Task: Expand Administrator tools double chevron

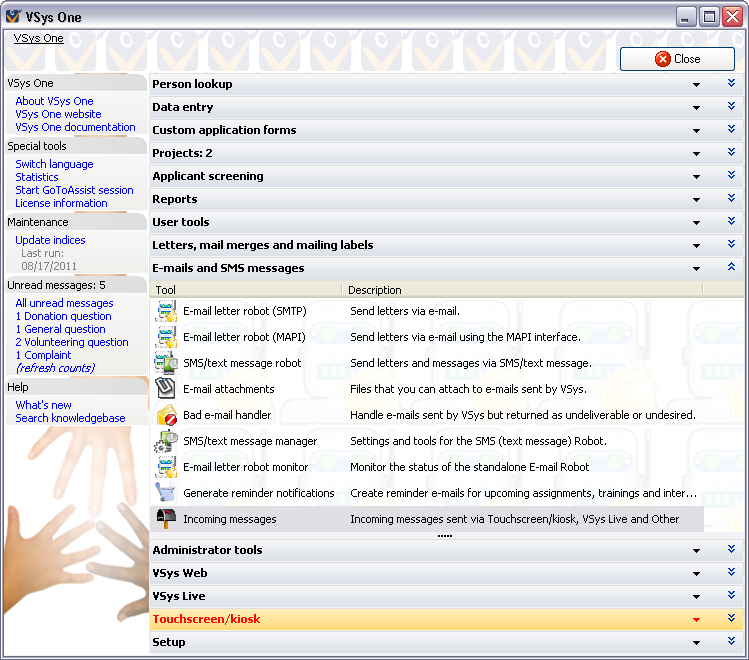Action: pyautogui.click(x=731, y=549)
